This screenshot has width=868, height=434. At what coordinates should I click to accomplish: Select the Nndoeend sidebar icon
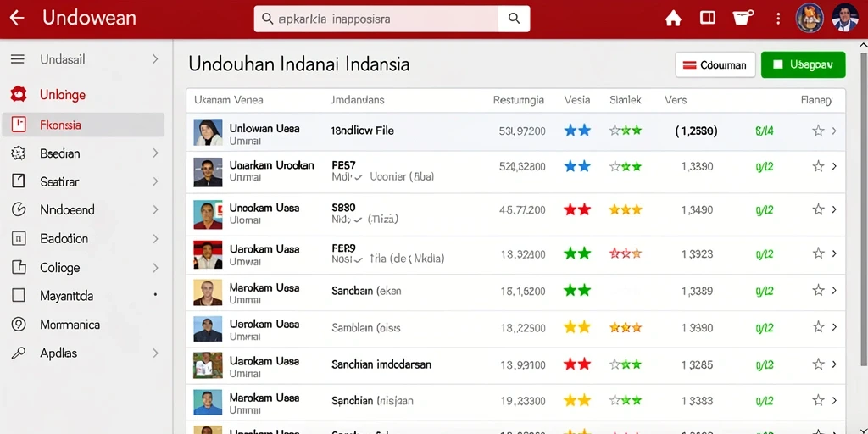click(19, 210)
